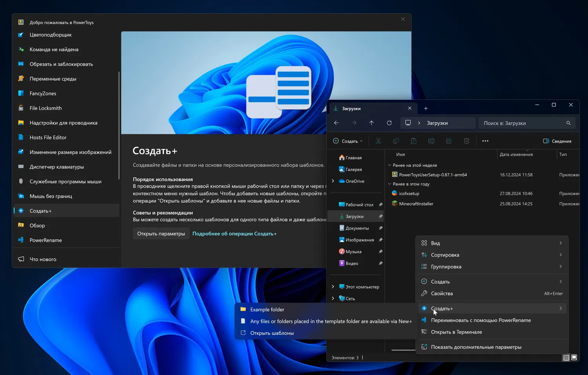
Task: Select Обзор in the PowerToys sidebar
Action: click(x=66, y=226)
